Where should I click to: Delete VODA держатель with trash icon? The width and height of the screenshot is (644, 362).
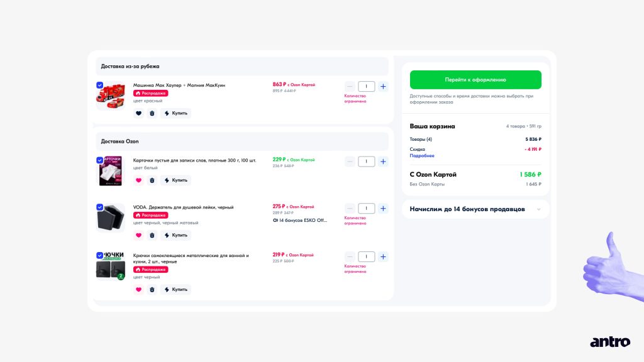[x=152, y=235]
